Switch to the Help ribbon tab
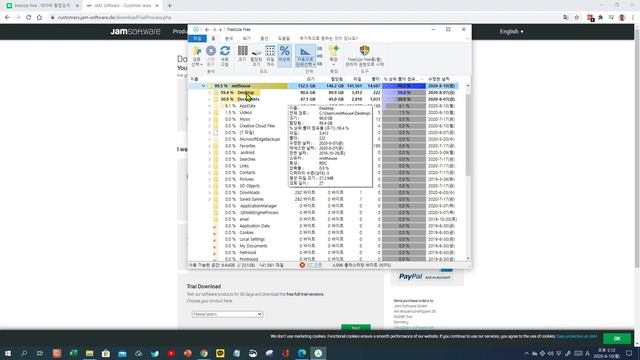Screen dimensions: 640x360 284,38
